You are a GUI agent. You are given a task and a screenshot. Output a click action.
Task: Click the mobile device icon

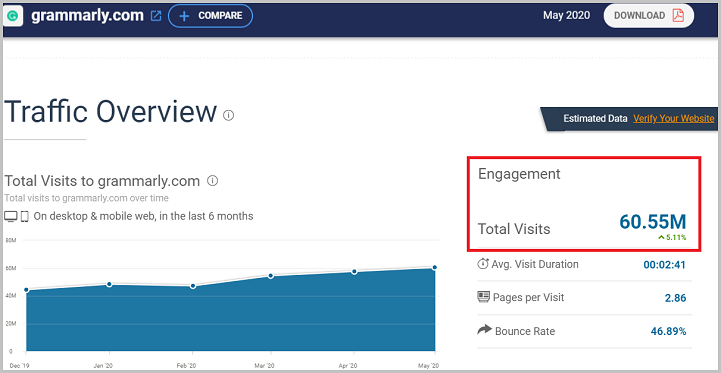click(x=25, y=216)
